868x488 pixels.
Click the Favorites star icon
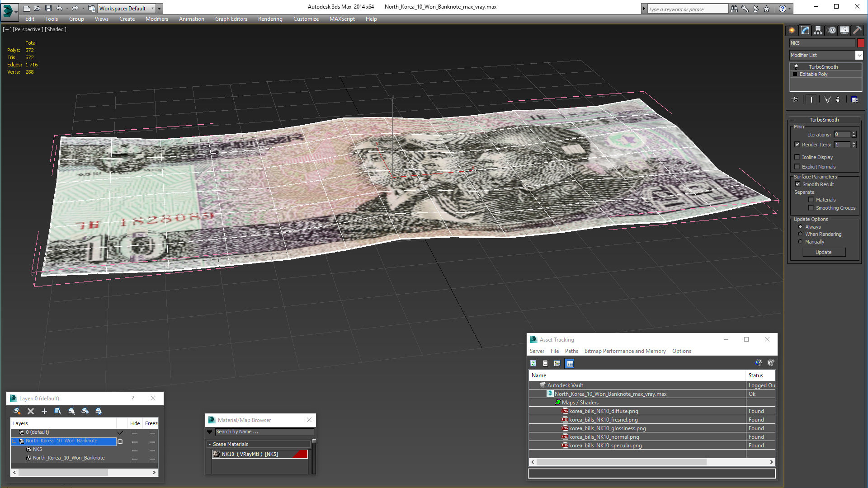pos(767,9)
